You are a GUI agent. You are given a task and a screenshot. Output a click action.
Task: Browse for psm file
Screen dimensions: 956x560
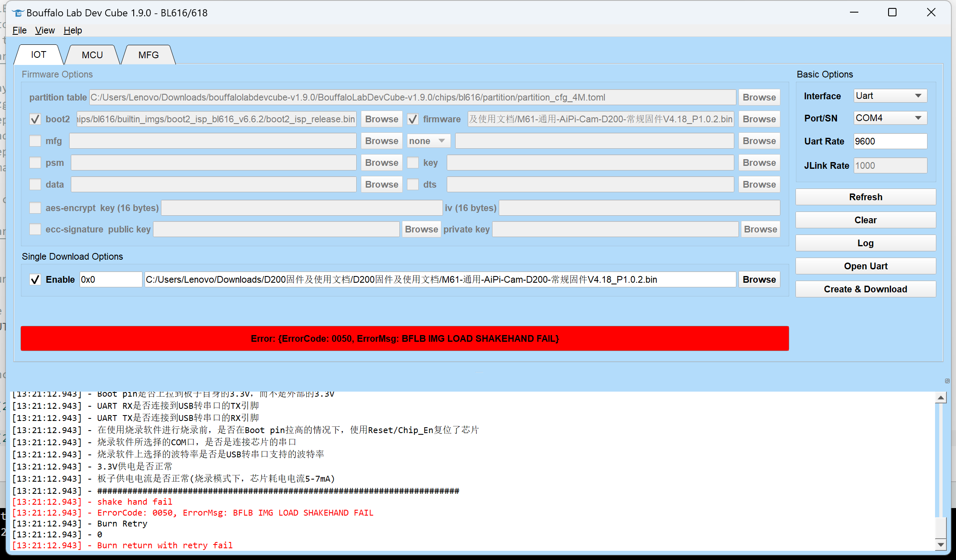pyautogui.click(x=381, y=163)
